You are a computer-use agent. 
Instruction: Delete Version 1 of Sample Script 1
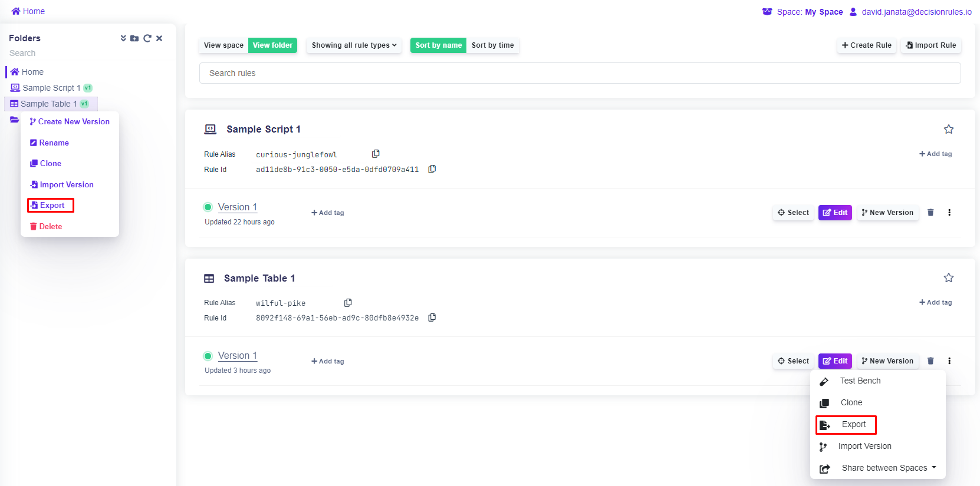click(x=930, y=213)
